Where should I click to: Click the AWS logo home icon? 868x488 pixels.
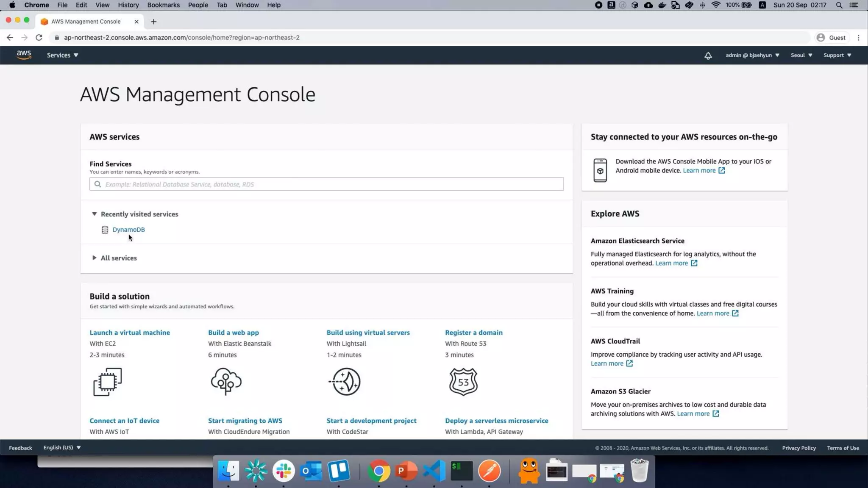(x=24, y=55)
